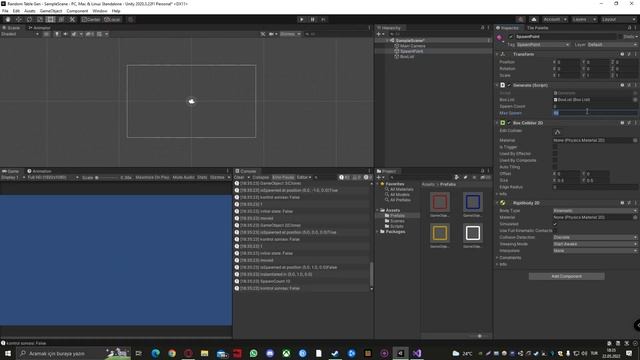Viewport: 640px width, 360px height.
Task: Open the File menu
Action: pos(5,11)
